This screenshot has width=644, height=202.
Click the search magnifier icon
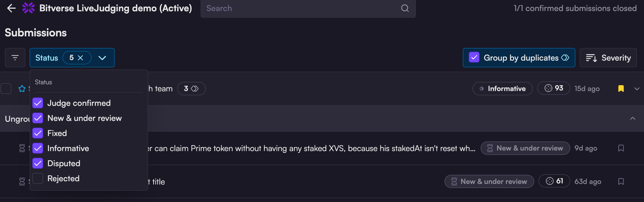pos(405,8)
